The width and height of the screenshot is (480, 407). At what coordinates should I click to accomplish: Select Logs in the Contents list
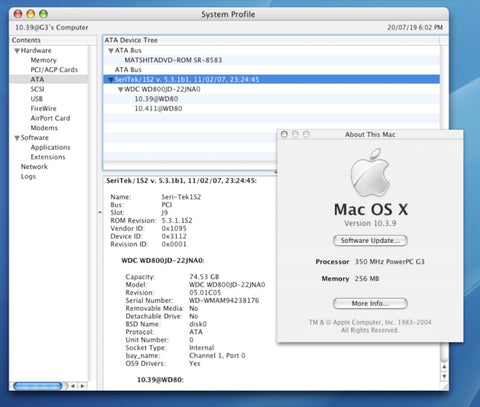point(28,176)
